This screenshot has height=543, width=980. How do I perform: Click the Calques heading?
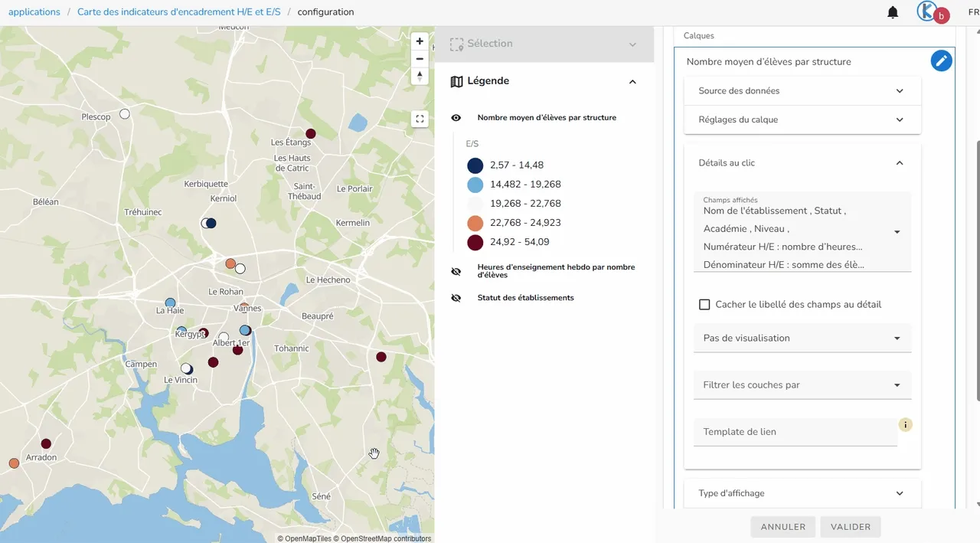click(698, 36)
